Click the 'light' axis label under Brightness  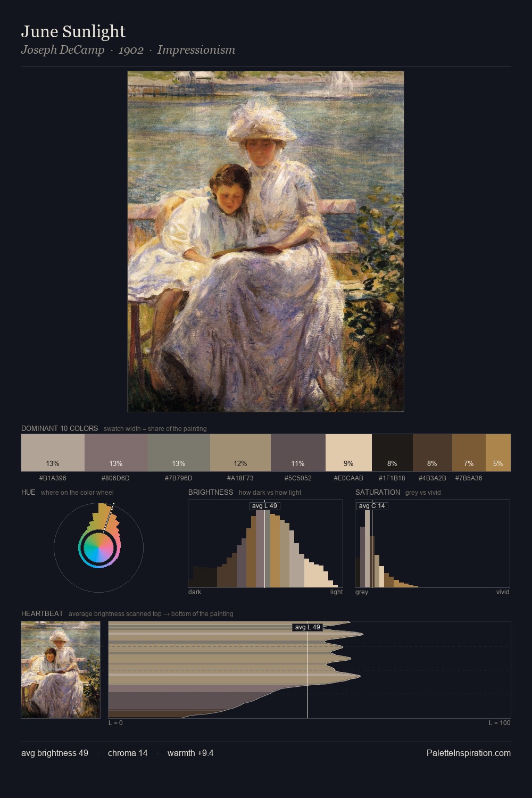pyautogui.click(x=336, y=592)
